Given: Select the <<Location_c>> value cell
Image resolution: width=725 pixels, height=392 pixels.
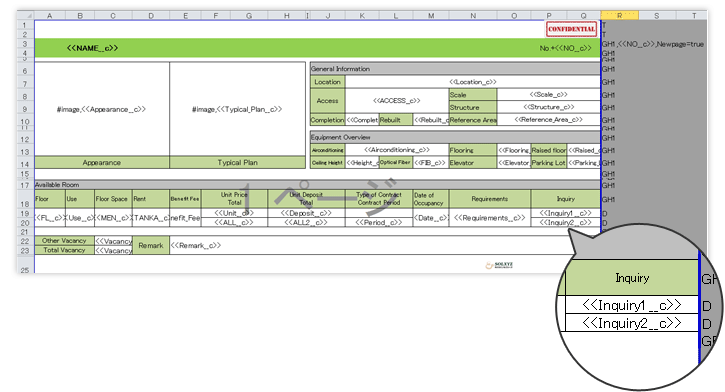Looking at the screenshot, I should (473, 82).
